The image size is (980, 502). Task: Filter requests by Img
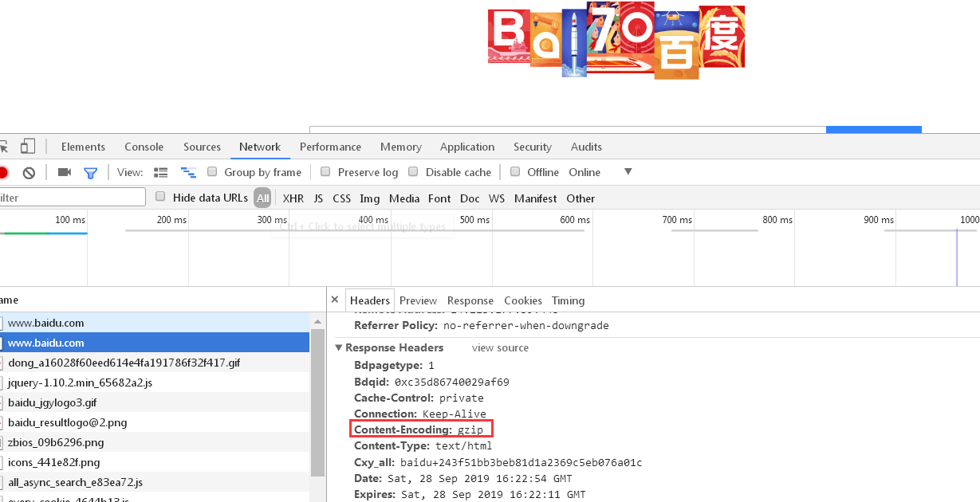[x=370, y=198]
